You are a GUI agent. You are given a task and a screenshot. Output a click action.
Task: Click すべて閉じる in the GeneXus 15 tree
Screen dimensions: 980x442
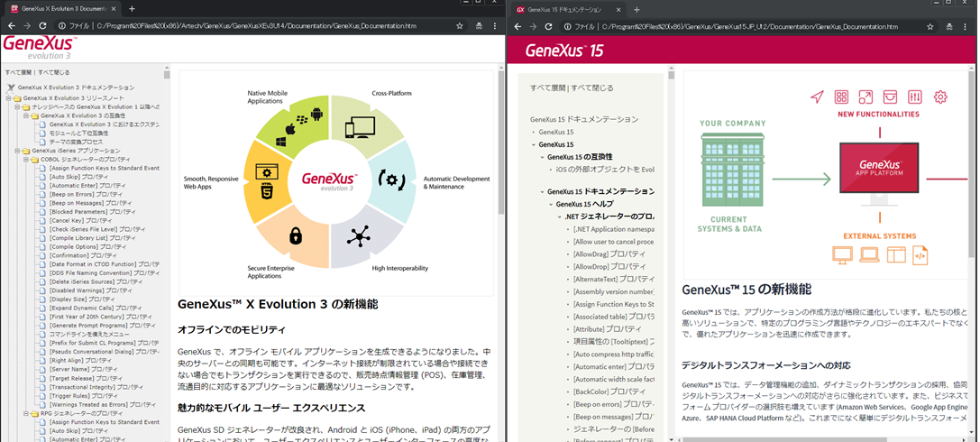(591, 88)
